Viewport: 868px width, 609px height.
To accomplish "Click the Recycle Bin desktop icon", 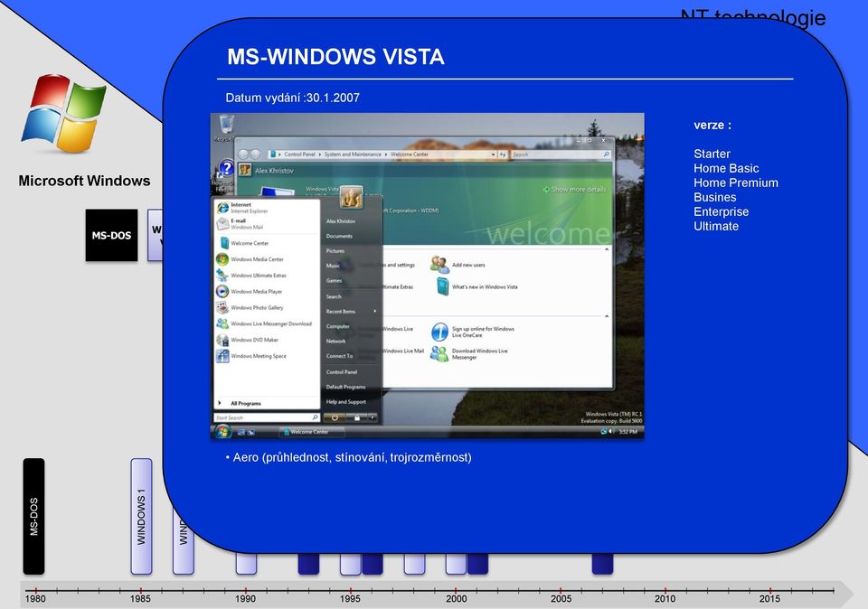I will click(226, 124).
